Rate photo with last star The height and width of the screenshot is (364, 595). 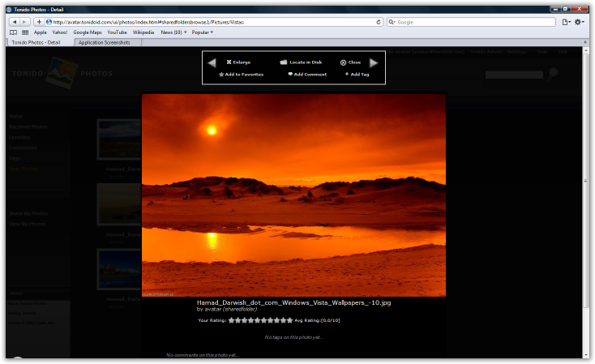(289, 320)
